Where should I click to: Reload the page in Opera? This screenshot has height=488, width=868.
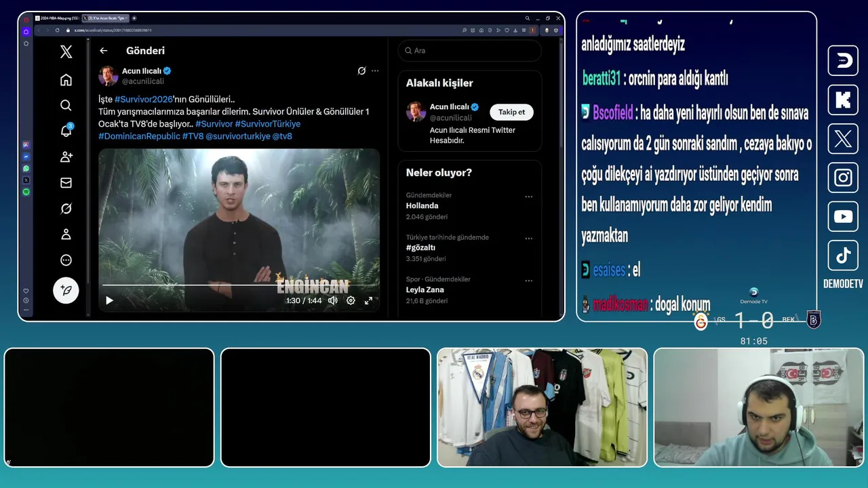58,30
